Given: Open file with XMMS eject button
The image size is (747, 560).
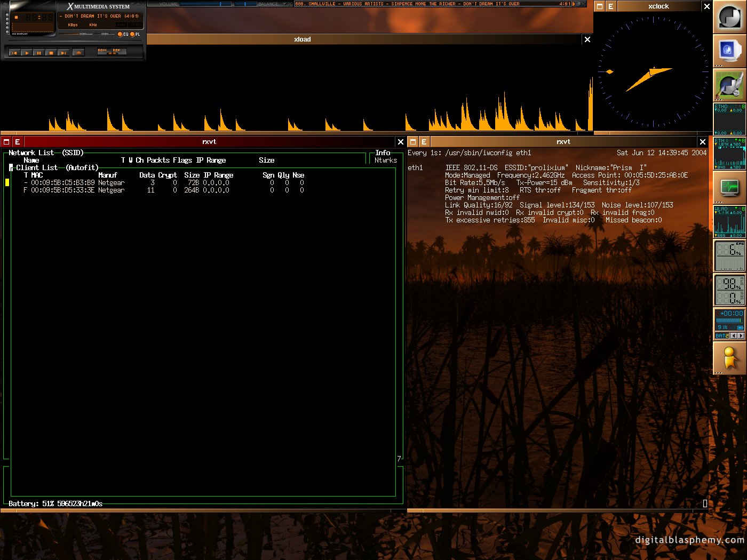Looking at the screenshot, I should (x=78, y=52).
